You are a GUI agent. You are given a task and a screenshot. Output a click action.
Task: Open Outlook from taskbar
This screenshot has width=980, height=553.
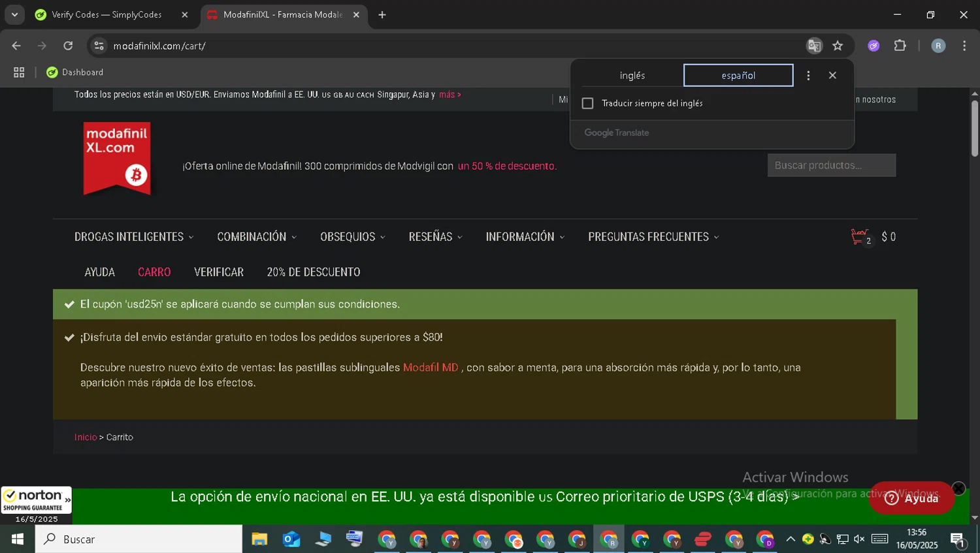pos(291,539)
